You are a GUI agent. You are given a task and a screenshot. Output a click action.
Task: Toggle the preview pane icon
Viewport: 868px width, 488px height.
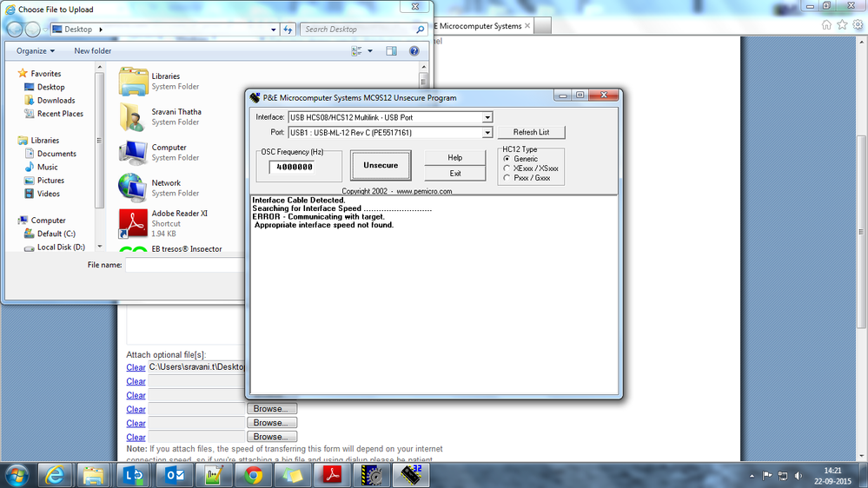[x=391, y=51]
